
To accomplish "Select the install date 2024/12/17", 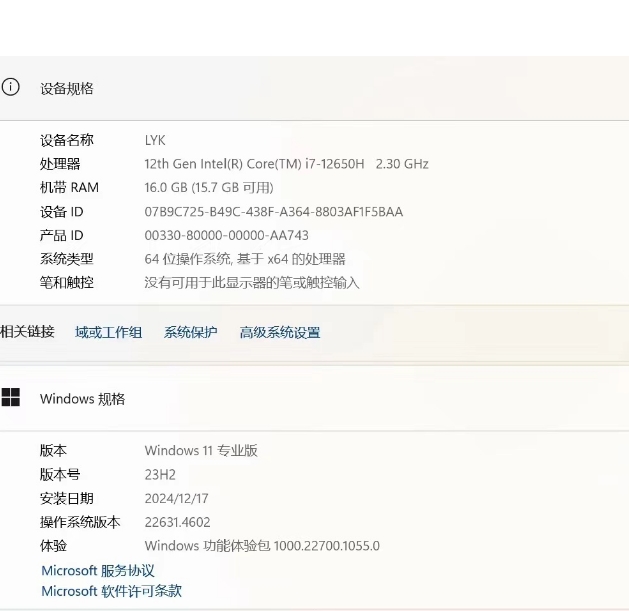I will (x=177, y=498).
